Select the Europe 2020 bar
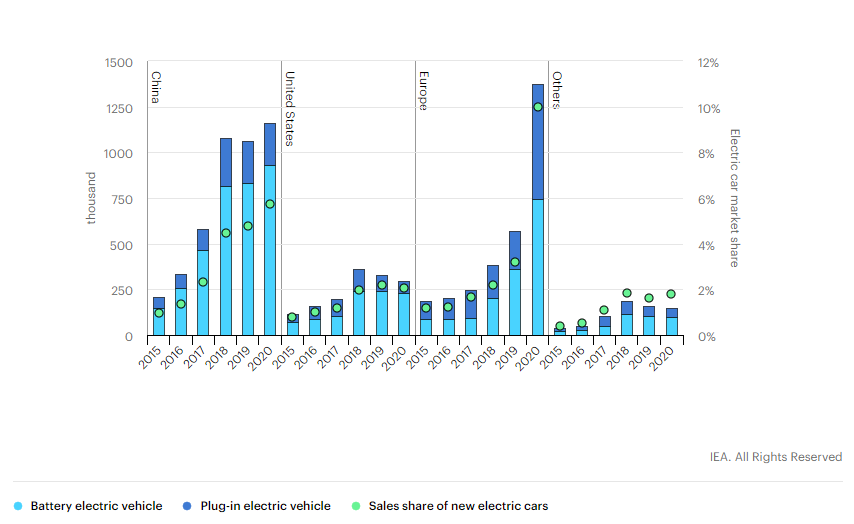This screenshot has width=854, height=524. [x=538, y=210]
